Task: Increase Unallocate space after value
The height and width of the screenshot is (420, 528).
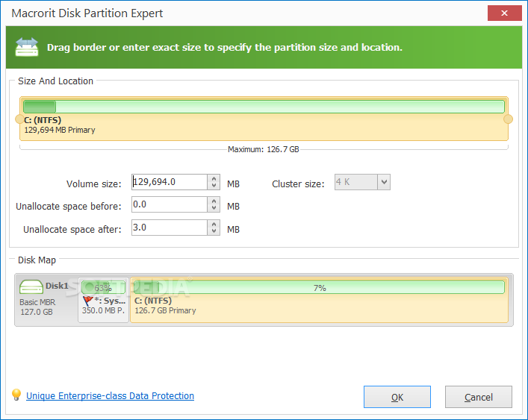Action: coord(214,224)
